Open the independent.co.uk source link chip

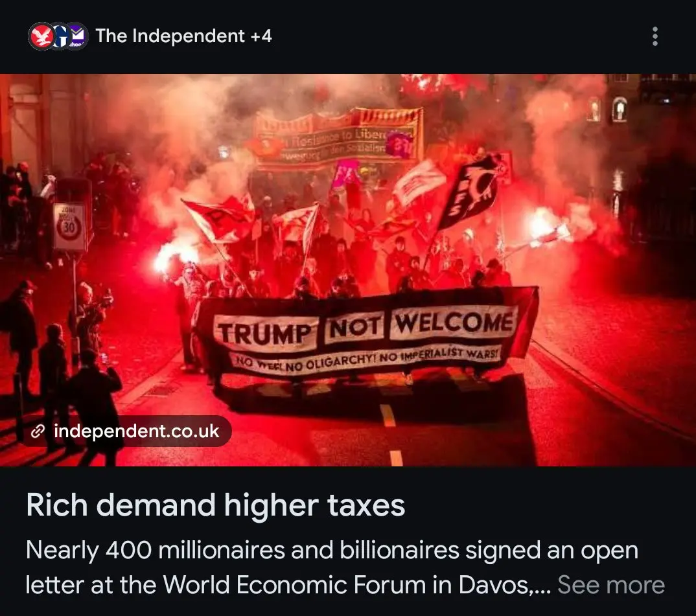click(125, 431)
